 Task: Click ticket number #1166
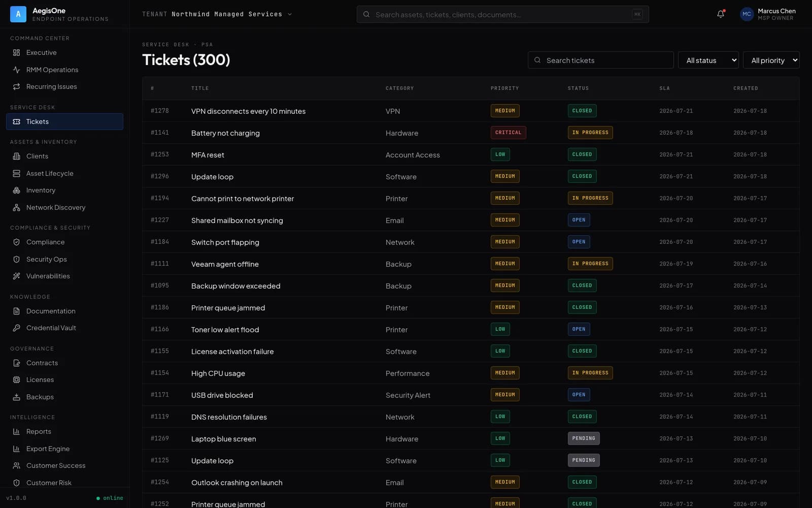point(160,329)
